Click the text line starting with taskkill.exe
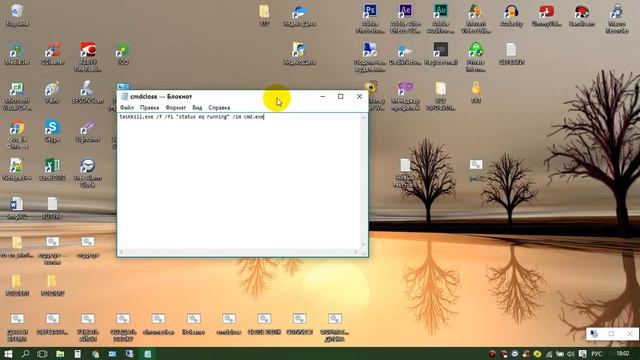Viewport: 640px width, 360px height. tap(192, 117)
